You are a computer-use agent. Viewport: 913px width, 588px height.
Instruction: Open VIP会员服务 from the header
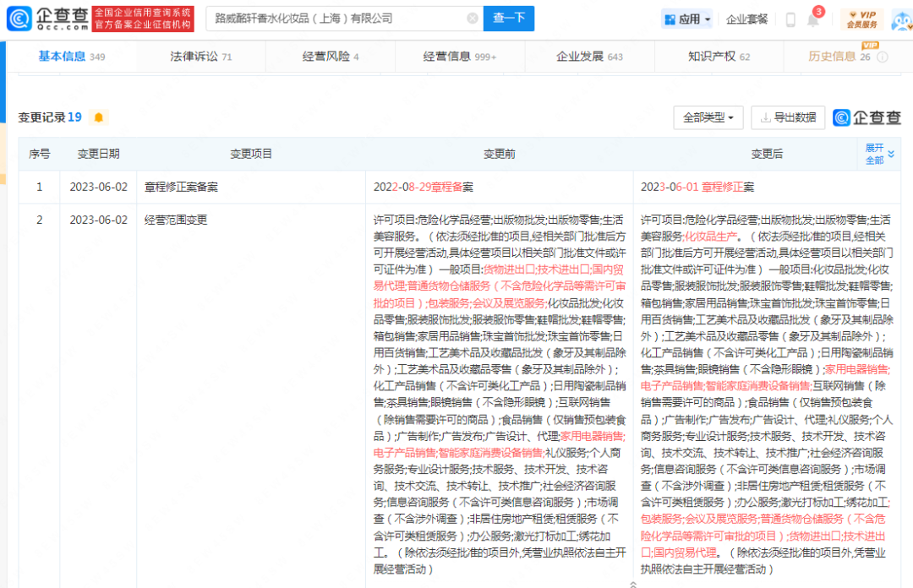864,18
